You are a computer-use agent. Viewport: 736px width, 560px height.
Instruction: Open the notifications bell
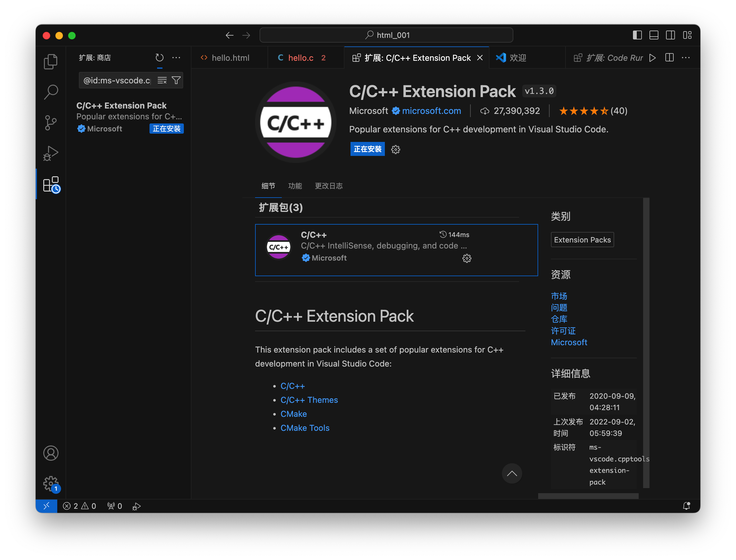(x=686, y=506)
